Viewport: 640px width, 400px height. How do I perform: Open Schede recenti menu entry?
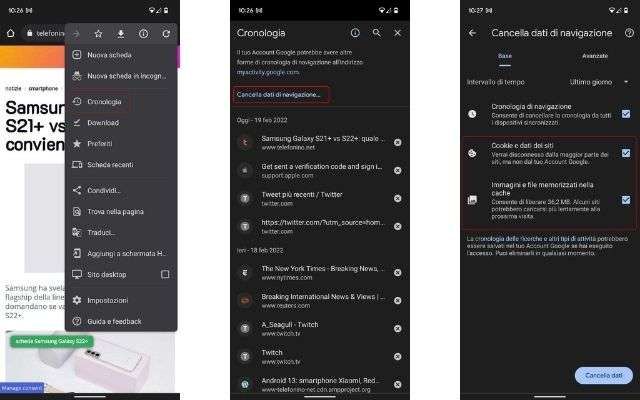click(121, 164)
